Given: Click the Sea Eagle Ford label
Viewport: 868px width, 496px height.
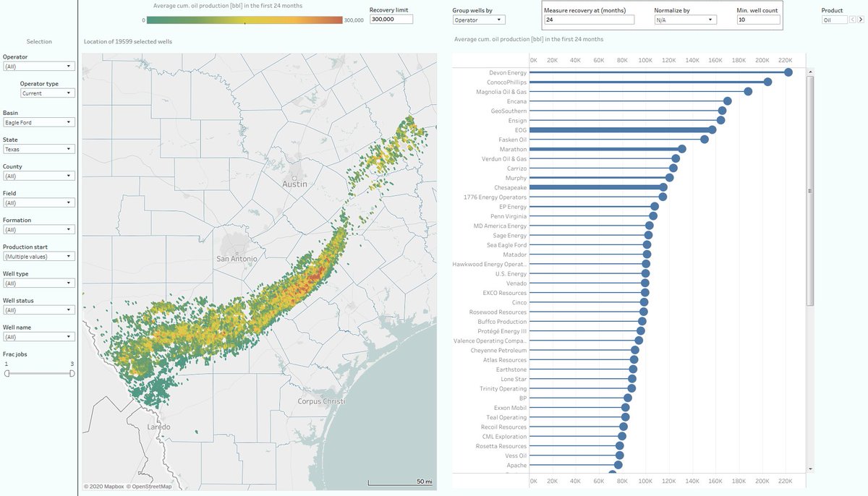Looking at the screenshot, I should pyautogui.click(x=506, y=245).
